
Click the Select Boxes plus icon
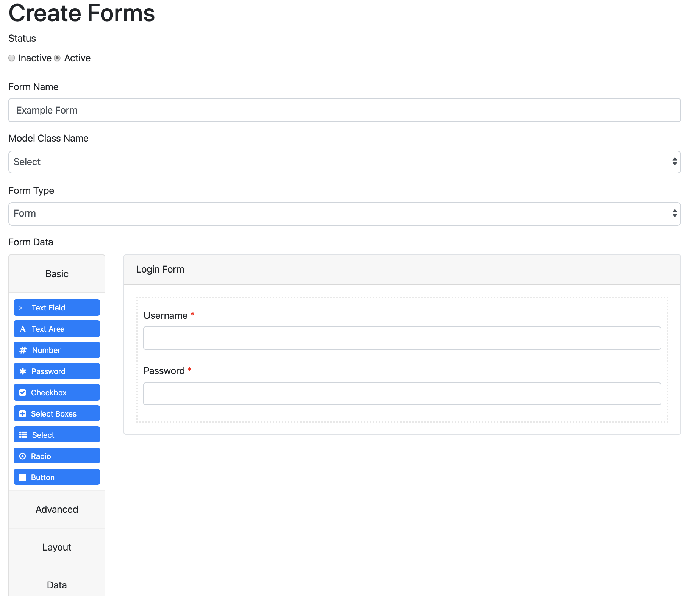(x=23, y=414)
